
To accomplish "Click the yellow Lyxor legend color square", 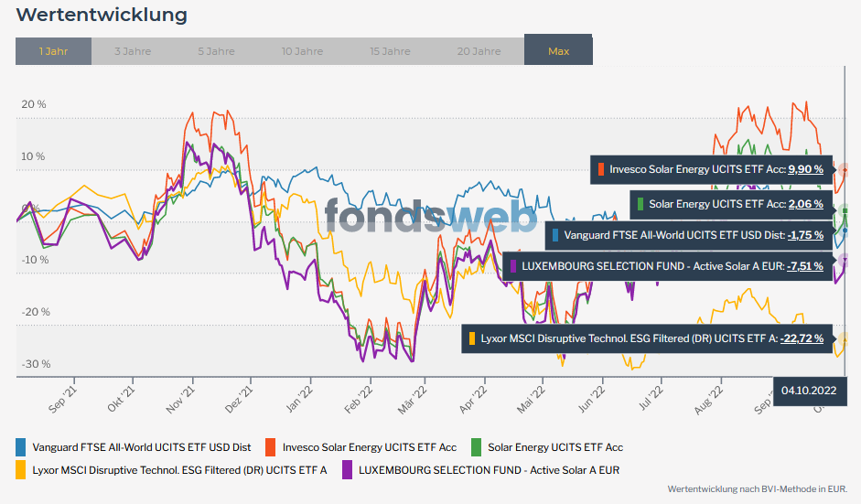I will (x=21, y=469).
